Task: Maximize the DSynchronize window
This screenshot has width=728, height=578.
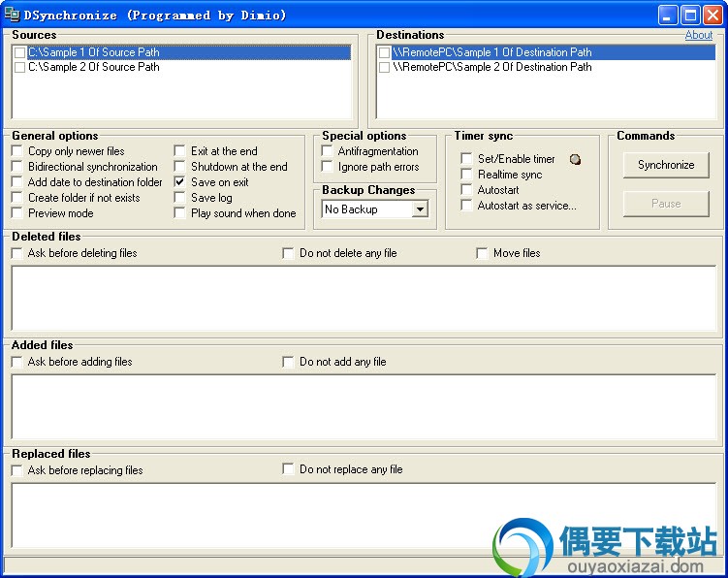Action: point(690,16)
